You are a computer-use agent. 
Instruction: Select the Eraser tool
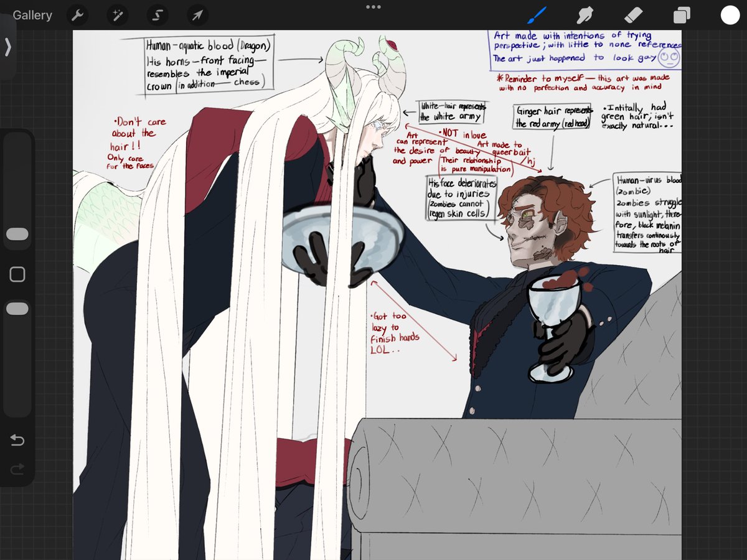(632, 15)
